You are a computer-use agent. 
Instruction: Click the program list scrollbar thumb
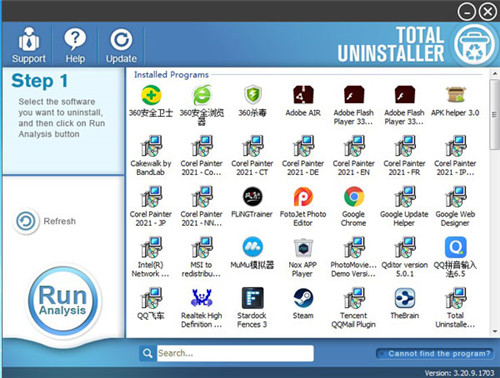[494, 115]
